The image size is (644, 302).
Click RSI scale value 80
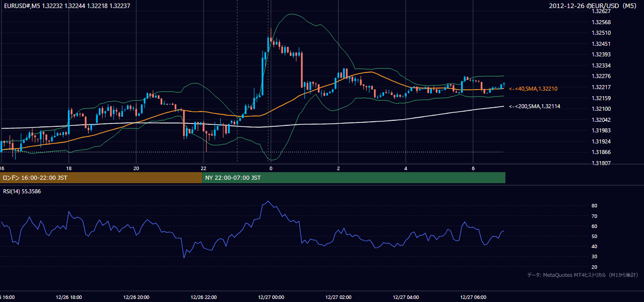[x=594, y=206]
